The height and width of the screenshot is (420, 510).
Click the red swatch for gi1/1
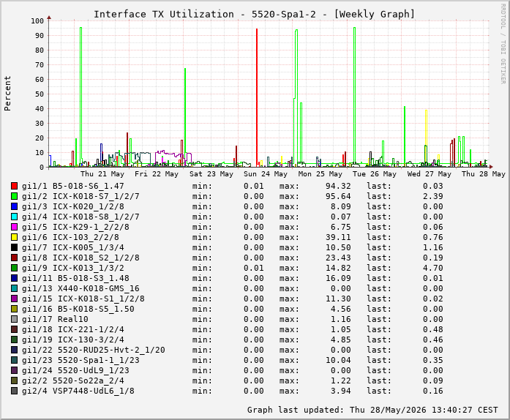14,186
